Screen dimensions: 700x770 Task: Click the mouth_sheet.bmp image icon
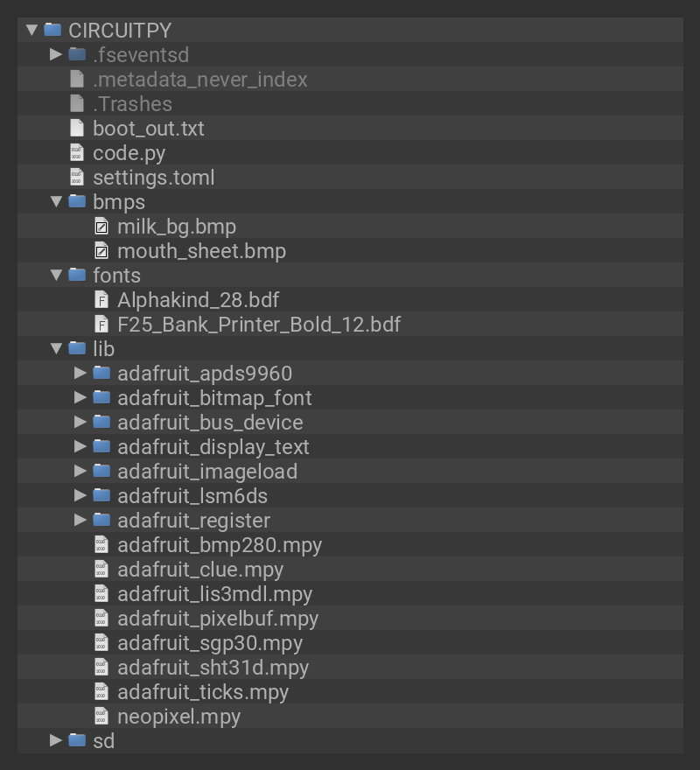point(101,251)
